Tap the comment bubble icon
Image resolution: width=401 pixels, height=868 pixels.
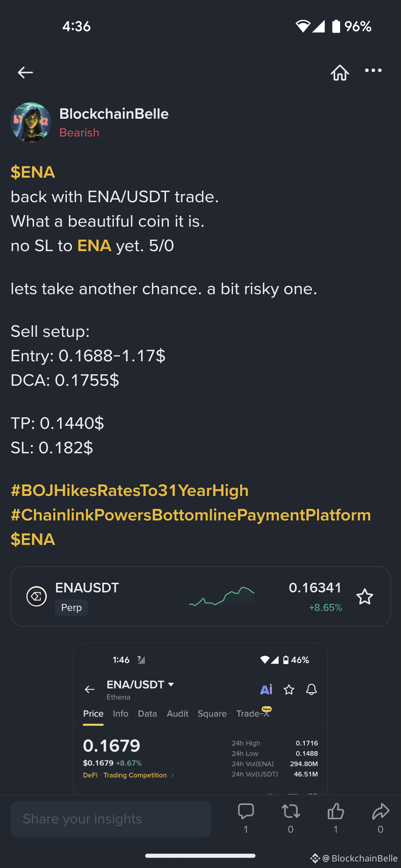pos(246,811)
